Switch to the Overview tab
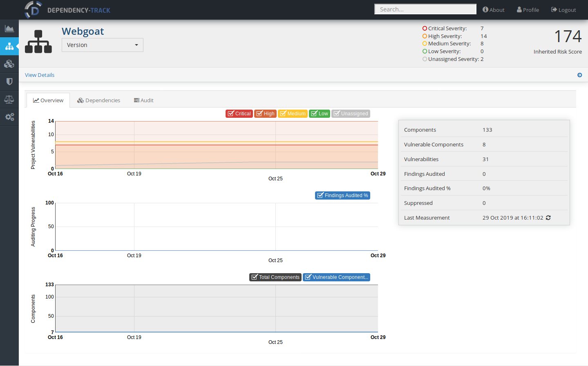Image resolution: width=588 pixels, height=366 pixels. pyautogui.click(x=48, y=101)
